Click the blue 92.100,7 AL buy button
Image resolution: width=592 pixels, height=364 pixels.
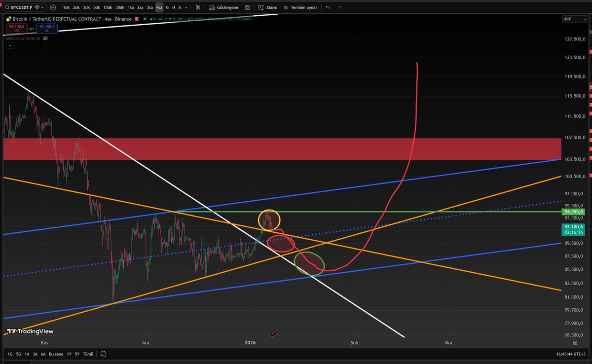(x=47, y=28)
